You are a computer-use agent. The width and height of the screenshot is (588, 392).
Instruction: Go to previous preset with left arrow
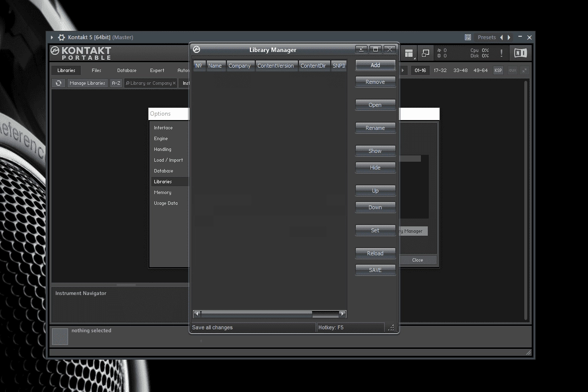coord(501,37)
